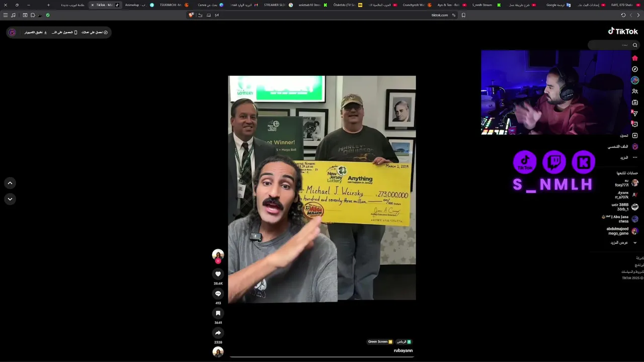Save video with bookmark icon
The height and width of the screenshot is (362, 644).
pos(218,313)
